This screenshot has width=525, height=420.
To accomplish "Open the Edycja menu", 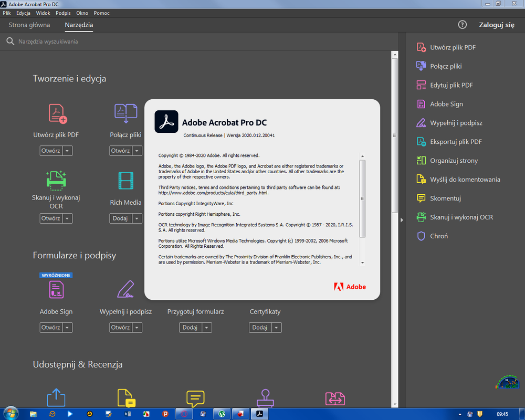I will (23, 13).
